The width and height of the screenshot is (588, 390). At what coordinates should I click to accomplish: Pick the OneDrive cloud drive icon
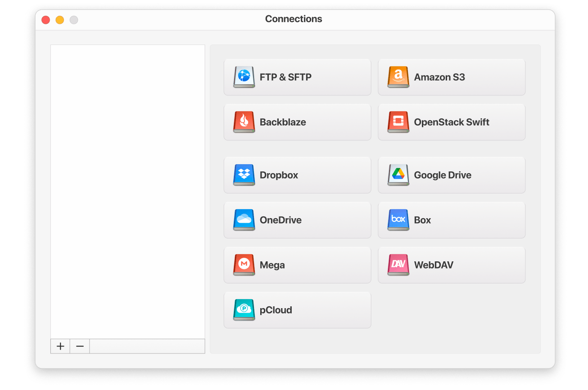[x=244, y=220]
